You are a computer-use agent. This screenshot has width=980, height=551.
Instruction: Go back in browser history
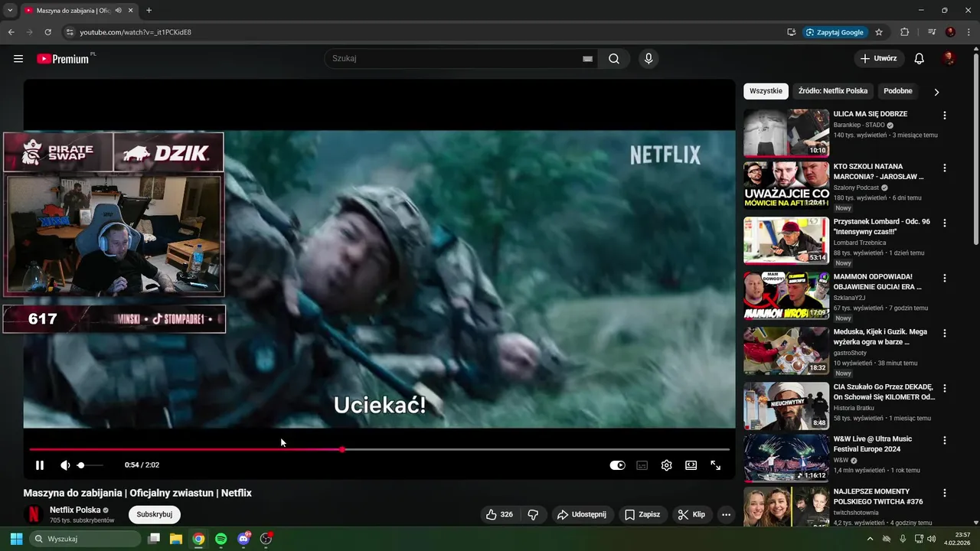(11, 32)
